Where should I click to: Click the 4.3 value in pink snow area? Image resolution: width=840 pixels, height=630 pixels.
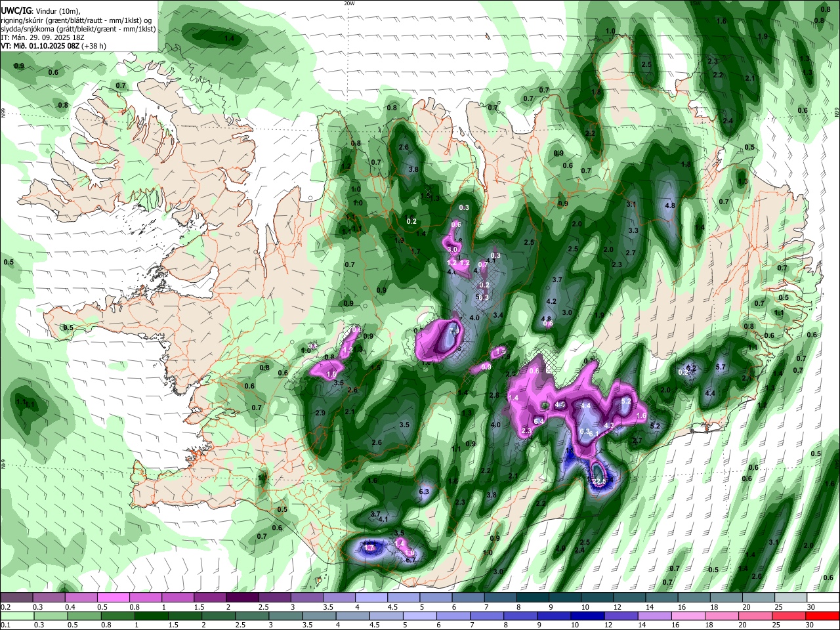(x=608, y=426)
